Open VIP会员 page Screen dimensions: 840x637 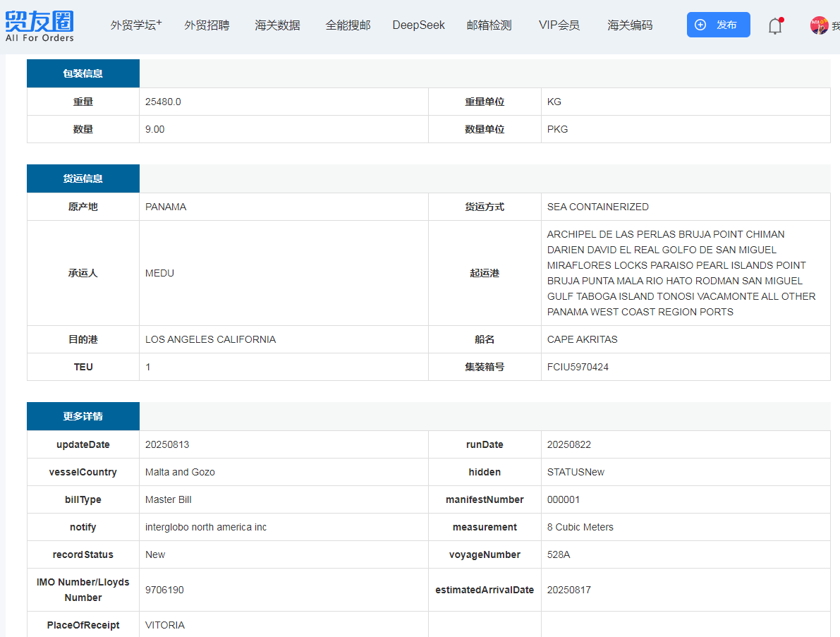pyautogui.click(x=559, y=25)
